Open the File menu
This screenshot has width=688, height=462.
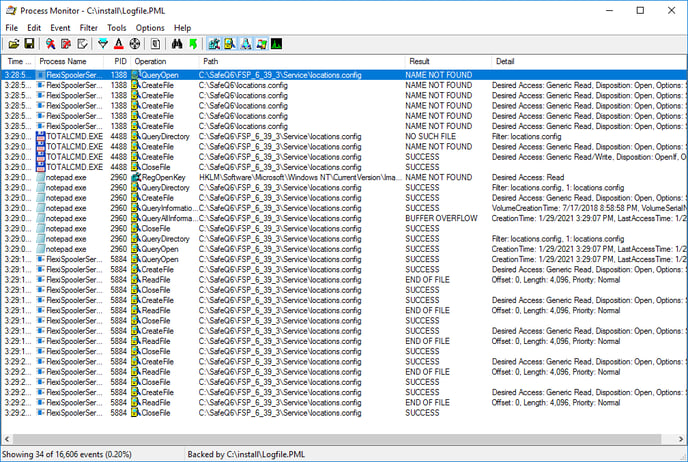[11, 28]
